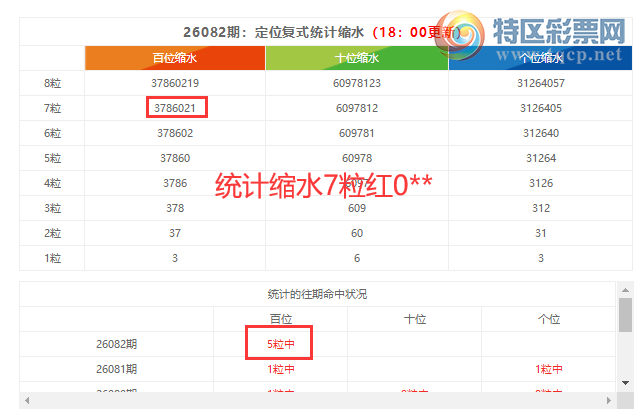635x420 pixels.
Task: Select the value 31264057
Action: pyautogui.click(x=541, y=83)
